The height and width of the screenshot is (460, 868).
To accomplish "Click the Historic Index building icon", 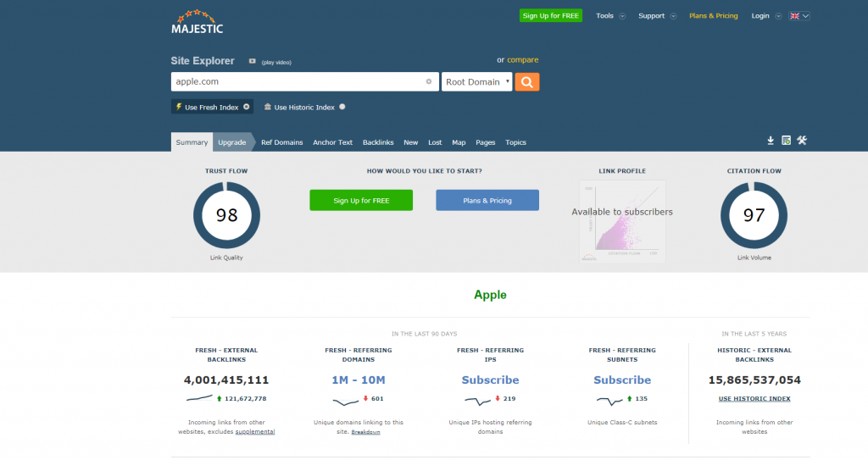I will pyautogui.click(x=267, y=107).
